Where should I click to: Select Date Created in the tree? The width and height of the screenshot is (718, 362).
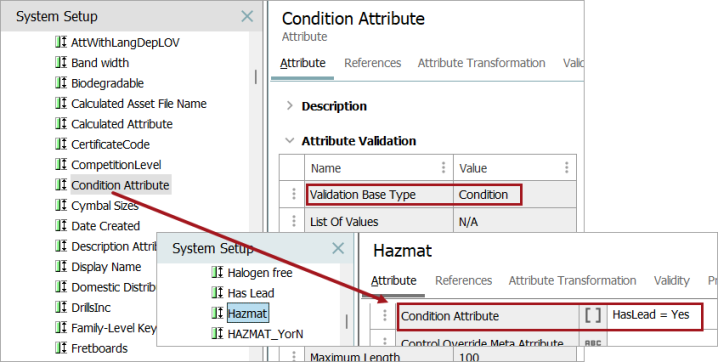pos(105,226)
